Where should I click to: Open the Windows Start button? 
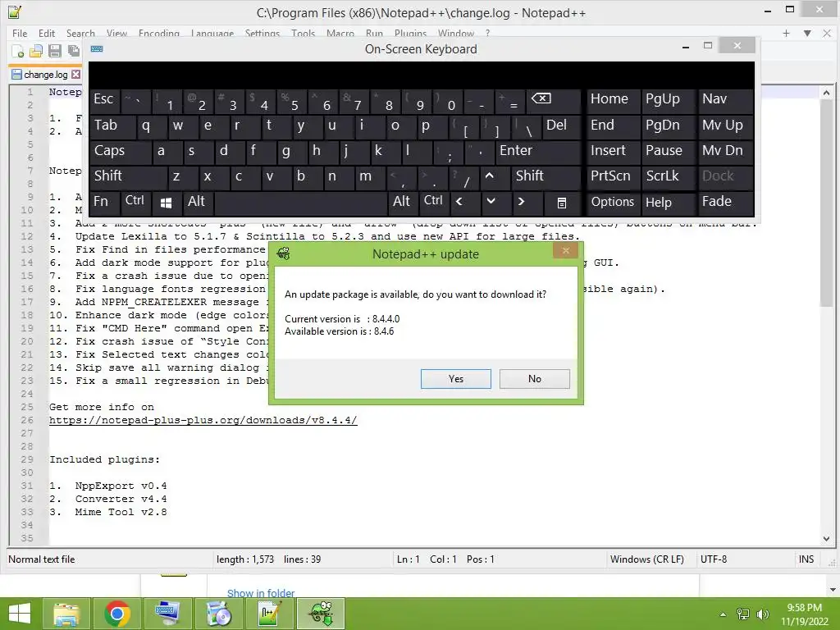(20, 614)
